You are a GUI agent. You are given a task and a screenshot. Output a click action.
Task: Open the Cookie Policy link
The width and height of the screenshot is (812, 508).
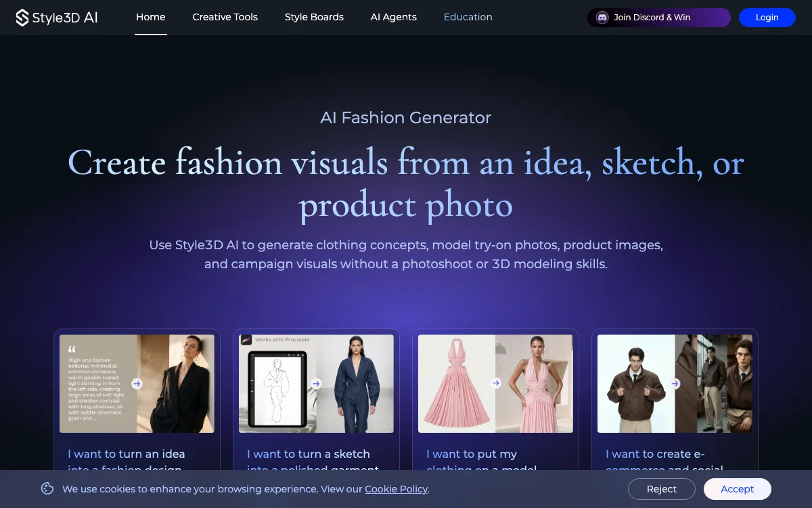pyautogui.click(x=396, y=489)
